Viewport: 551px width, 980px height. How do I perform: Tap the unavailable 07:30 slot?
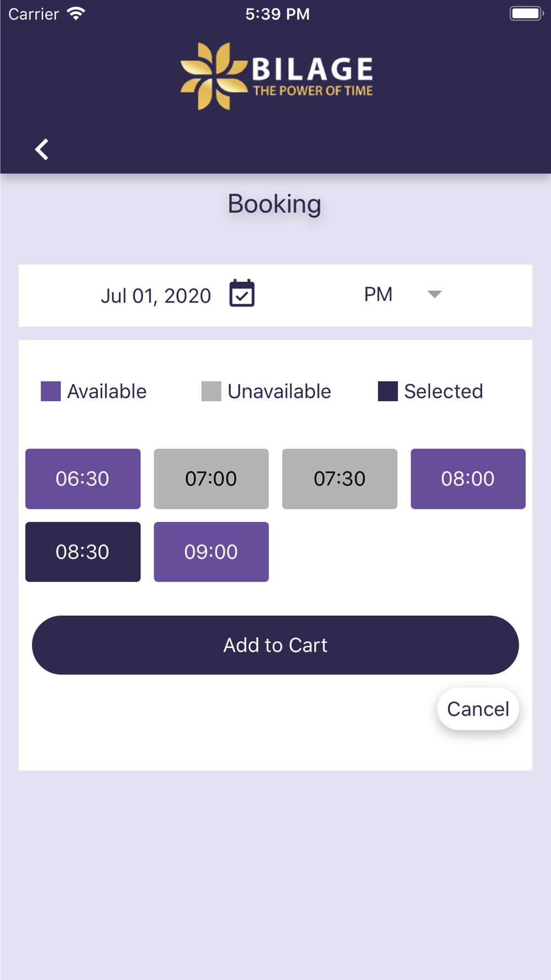tap(339, 478)
